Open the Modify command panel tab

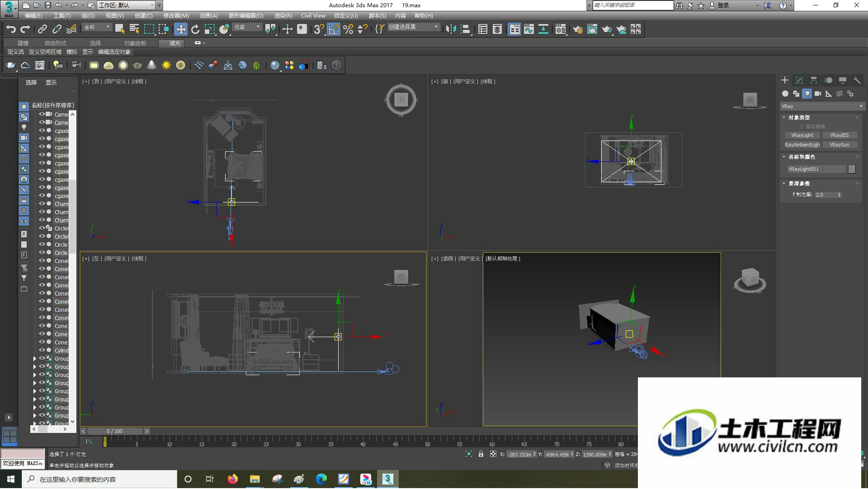coord(799,80)
